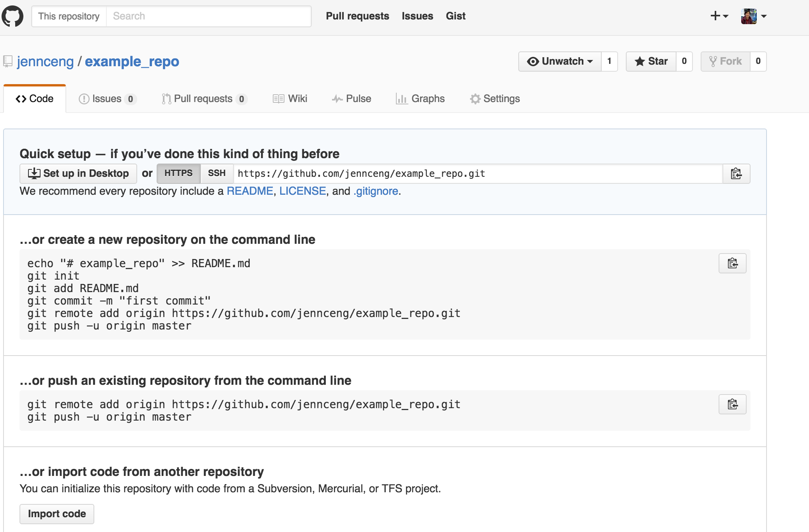Open the Pull requests repository tab

pos(204,99)
